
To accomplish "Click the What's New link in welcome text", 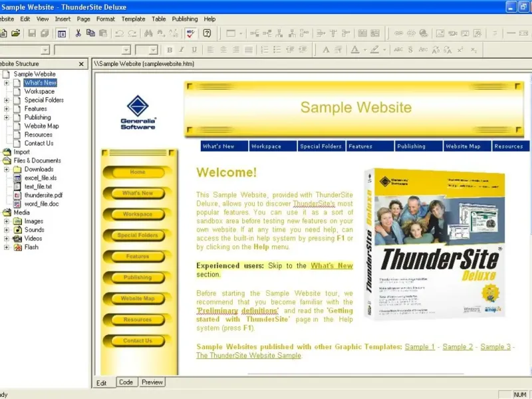I will click(x=332, y=265).
